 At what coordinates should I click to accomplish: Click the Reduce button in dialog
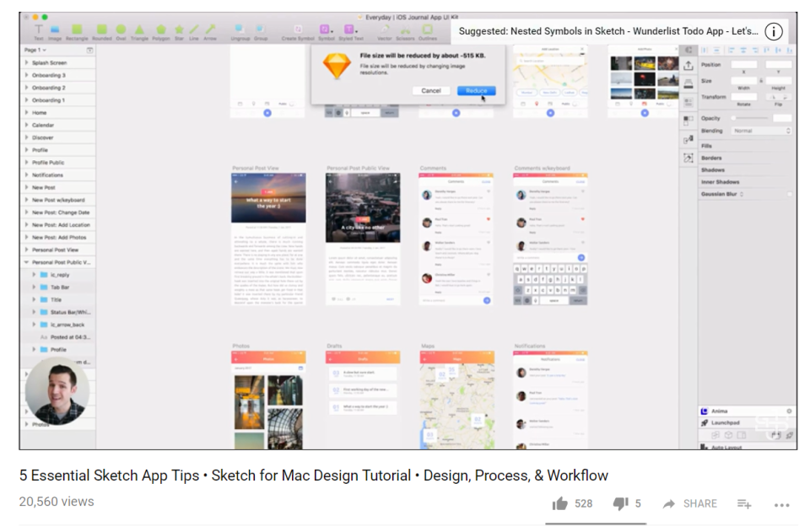pos(476,91)
